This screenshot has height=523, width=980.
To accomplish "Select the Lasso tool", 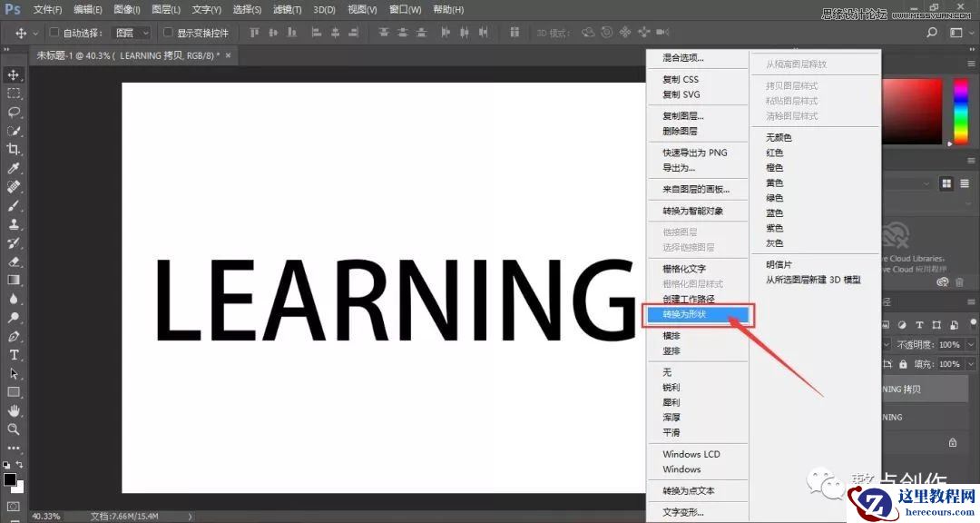I will coord(13,113).
